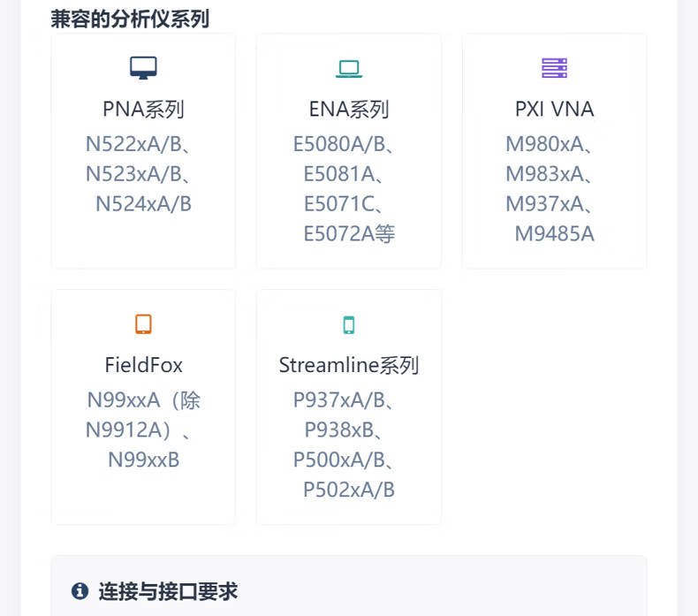Select the PNA系列 card title
The width and height of the screenshot is (698, 616).
click(x=143, y=110)
